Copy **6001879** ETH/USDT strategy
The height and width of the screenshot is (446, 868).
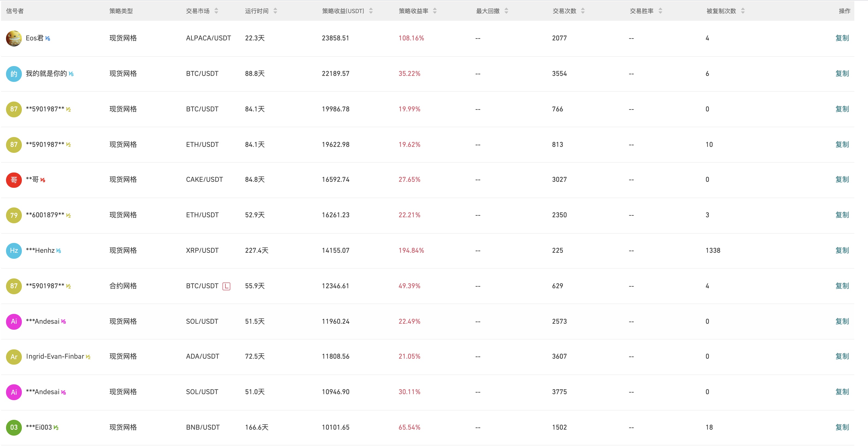tap(842, 215)
